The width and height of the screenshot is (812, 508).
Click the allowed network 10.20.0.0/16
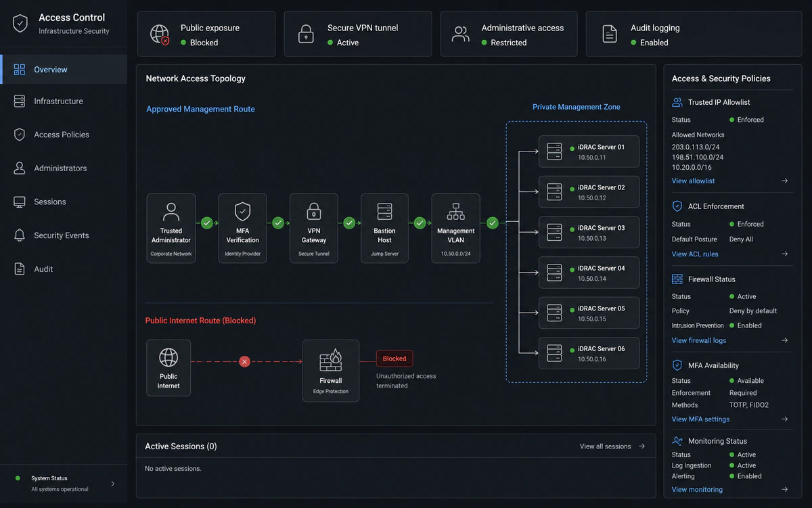pos(692,167)
